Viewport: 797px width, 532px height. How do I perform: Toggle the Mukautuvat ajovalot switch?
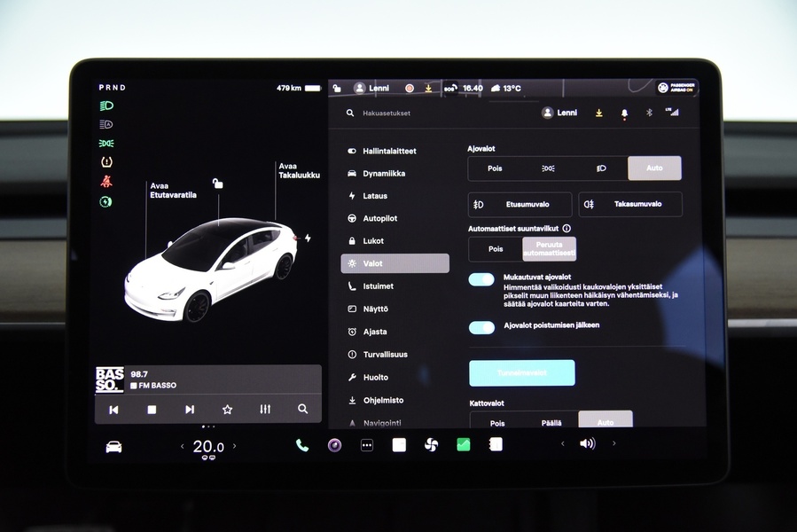click(481, 278)
